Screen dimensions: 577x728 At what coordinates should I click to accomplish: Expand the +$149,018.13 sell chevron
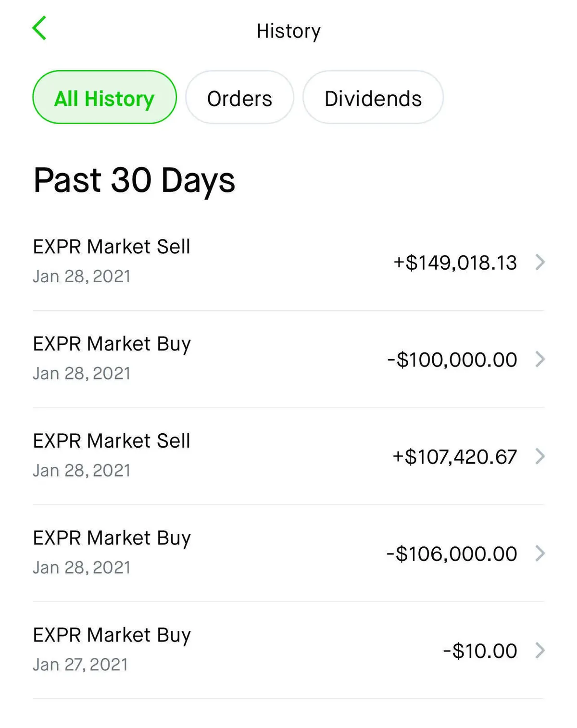pos(540,262)
